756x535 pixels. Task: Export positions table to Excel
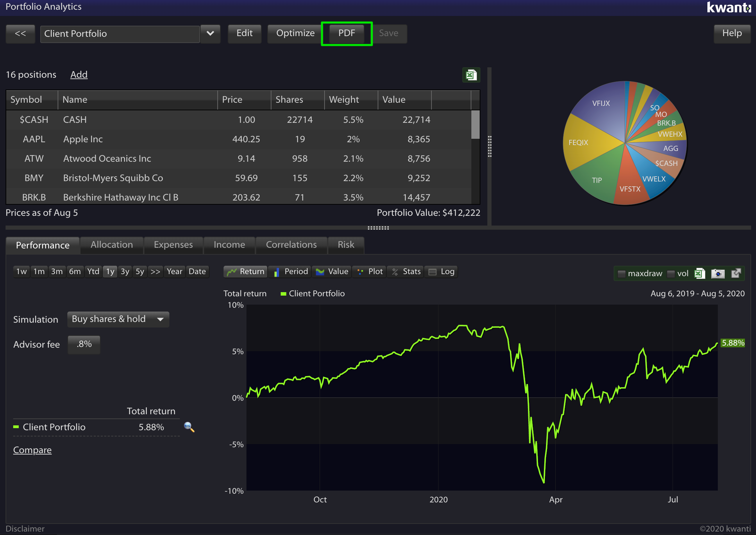471,75
